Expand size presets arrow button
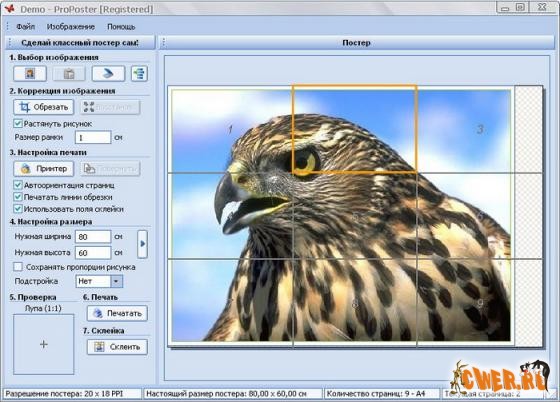Image resolution: width=560 pixels, height=402 pixels. click(142, 244)
